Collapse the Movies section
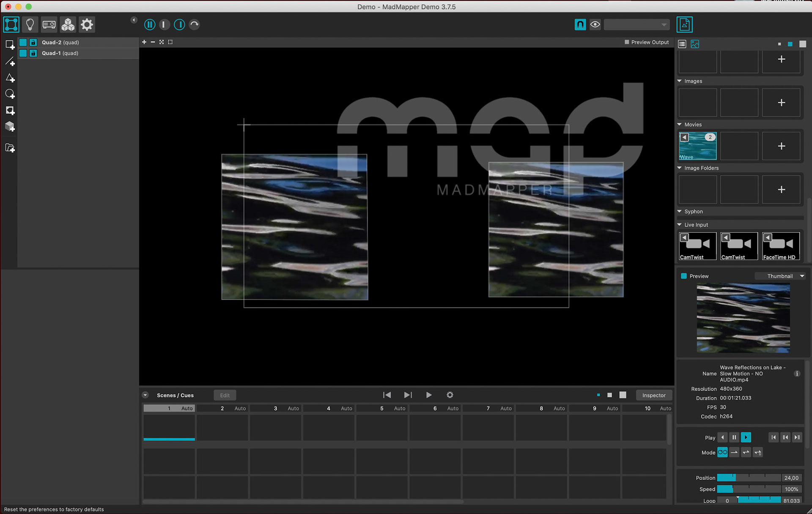 [x=680, y=124]
